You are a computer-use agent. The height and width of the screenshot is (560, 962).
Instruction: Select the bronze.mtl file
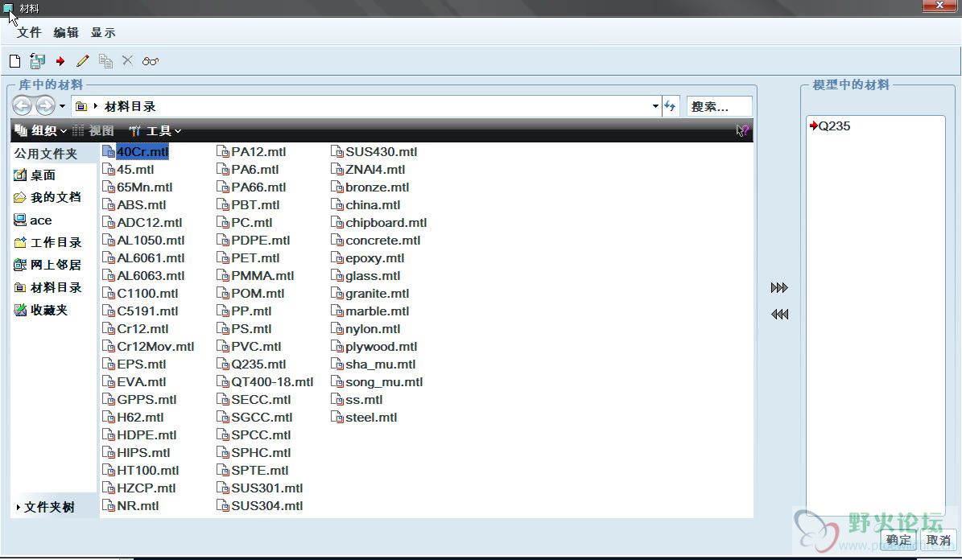pos(370,187)
